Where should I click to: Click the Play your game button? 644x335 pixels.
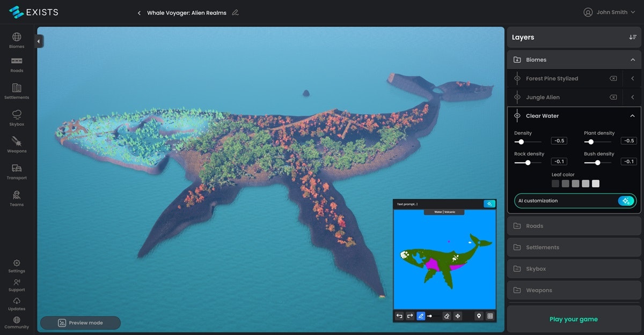pyautogui.click(x=573, y=319)
